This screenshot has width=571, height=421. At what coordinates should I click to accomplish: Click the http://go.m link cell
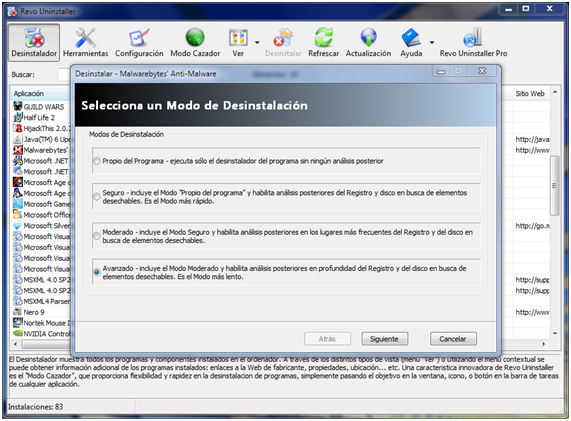tap(532, 226)
